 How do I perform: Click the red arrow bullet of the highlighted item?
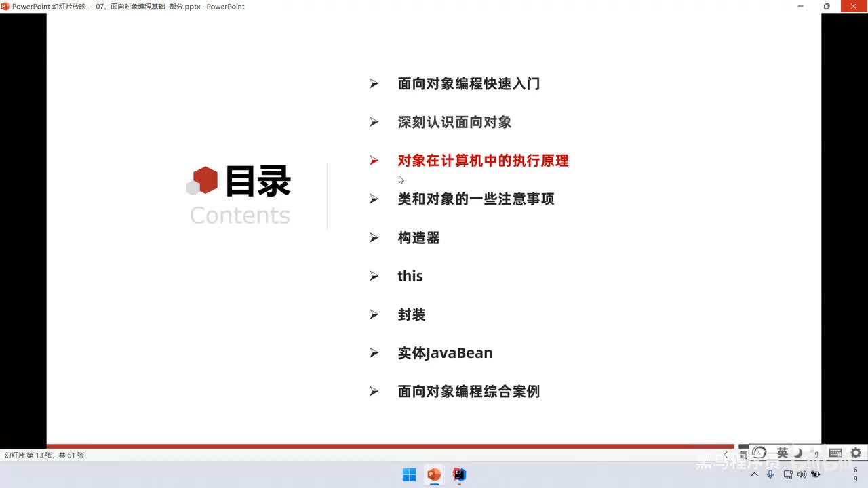[x=374, y=161]
